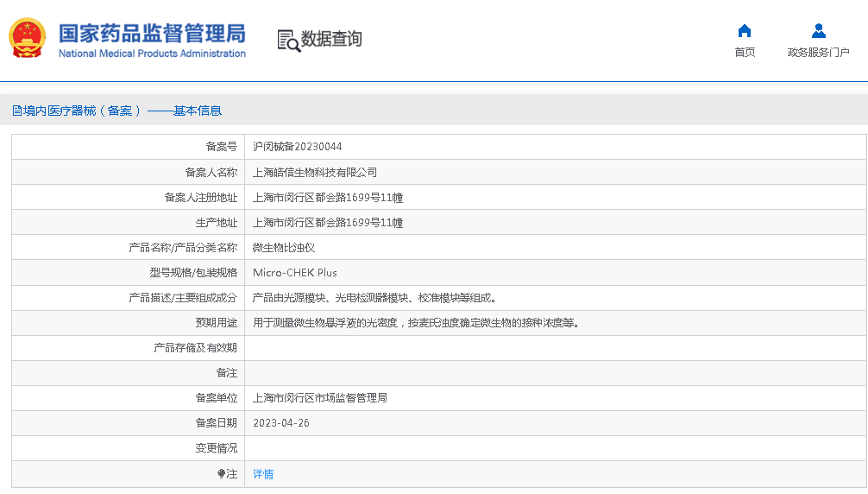Click the Micro-CHEK Plus model value
The width and height of the screenshot is (868, 494).
tap(294, 272)
